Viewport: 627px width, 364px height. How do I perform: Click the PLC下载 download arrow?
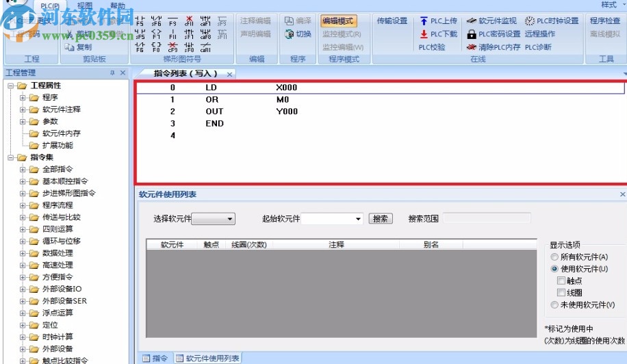pos(424,34)
